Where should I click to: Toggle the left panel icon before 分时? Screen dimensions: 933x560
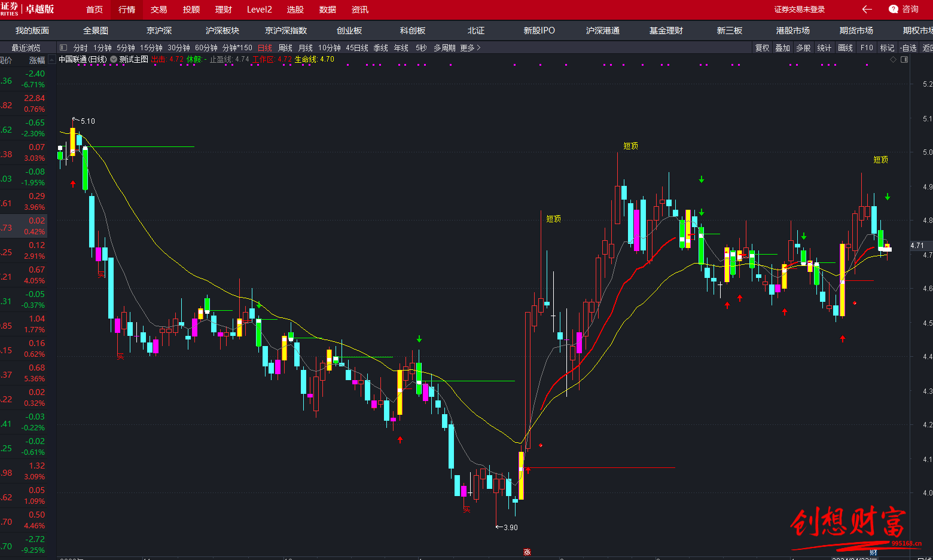click(x=63, y=48)
